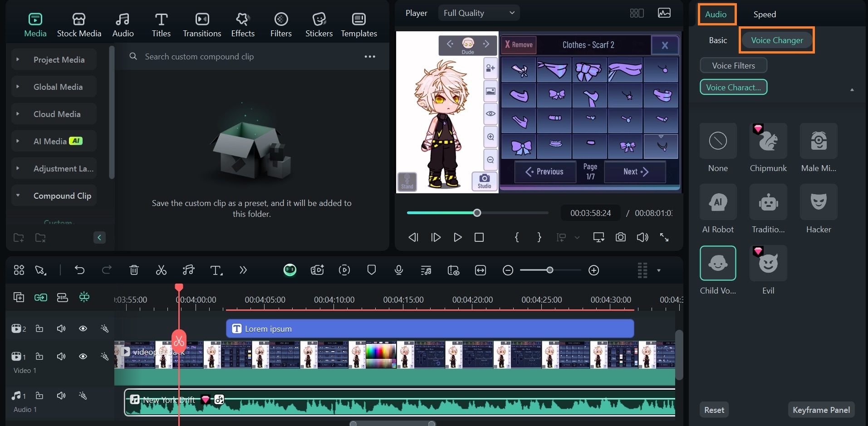Switch to the Speed tab

765,15
